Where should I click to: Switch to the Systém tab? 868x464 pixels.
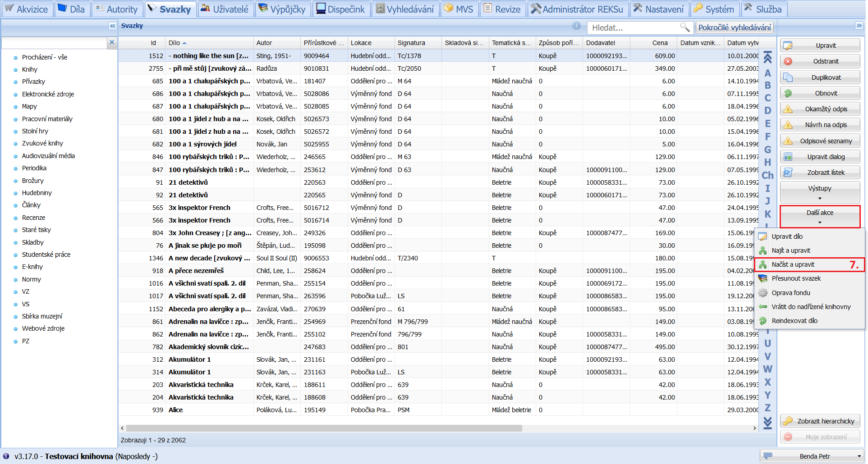(714, 9)
